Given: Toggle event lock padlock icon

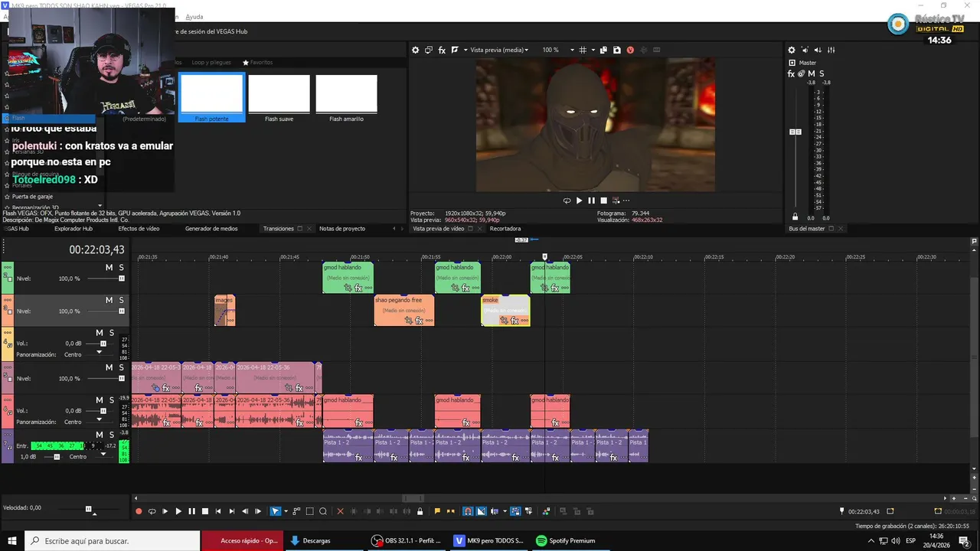Looking at the screenshot, I should [x=420, y=511].
